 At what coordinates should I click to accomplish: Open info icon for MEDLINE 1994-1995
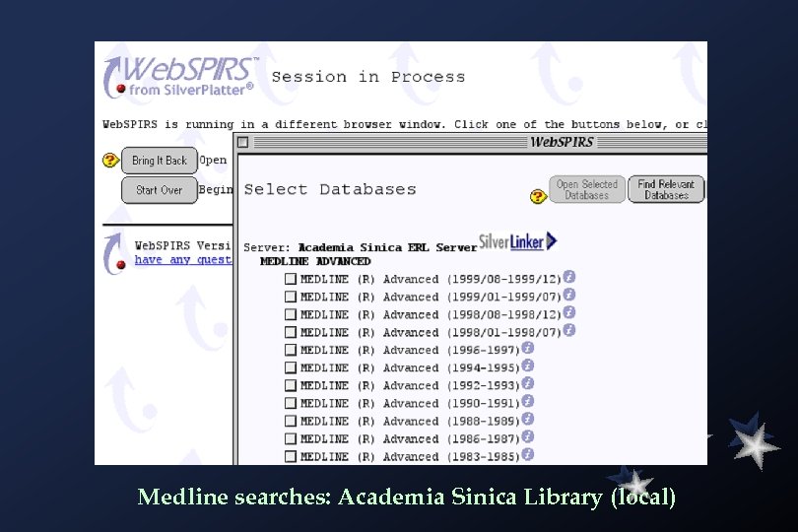tap(528, 366)
